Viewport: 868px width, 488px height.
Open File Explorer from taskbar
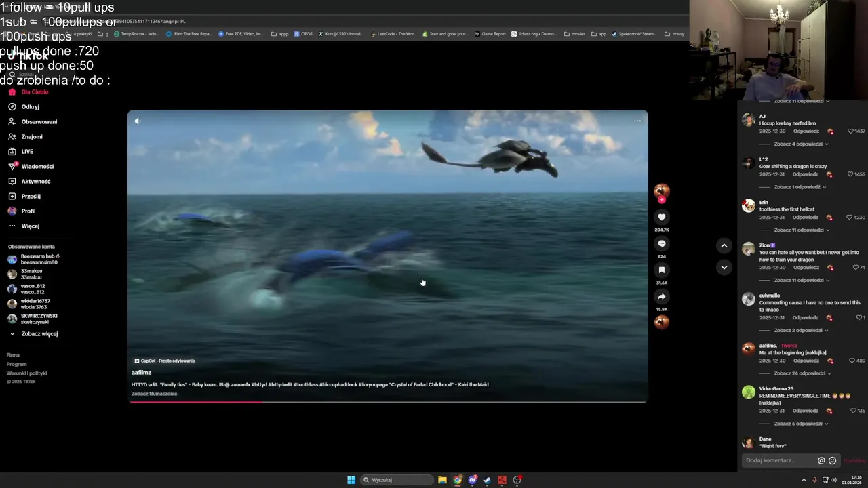pyautogui.click(x=442, y=480)
